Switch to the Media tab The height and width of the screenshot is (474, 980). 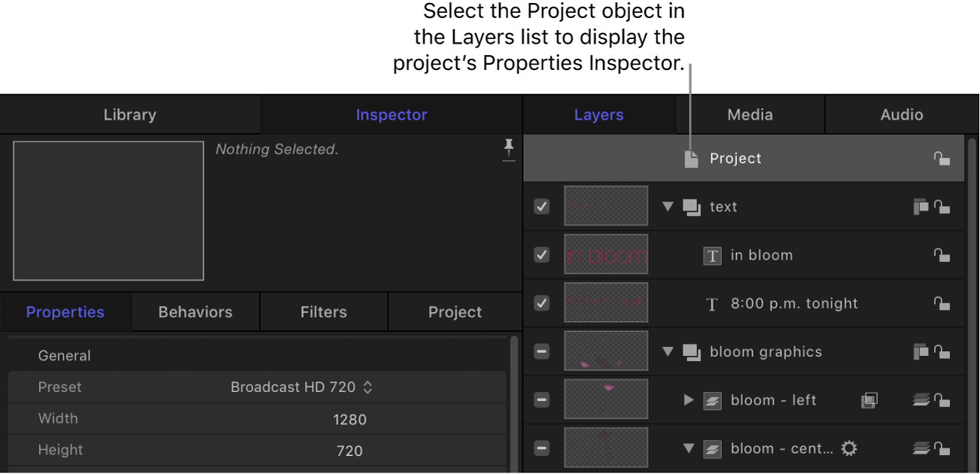click(x=750, y=114)
